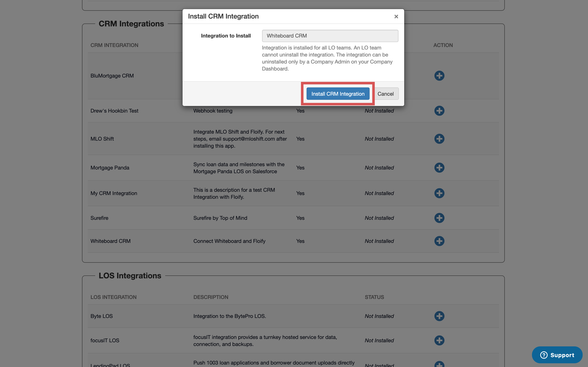Click the ACTION column header
Viewport: 588px width, 367px height.
tap(443, 45)
